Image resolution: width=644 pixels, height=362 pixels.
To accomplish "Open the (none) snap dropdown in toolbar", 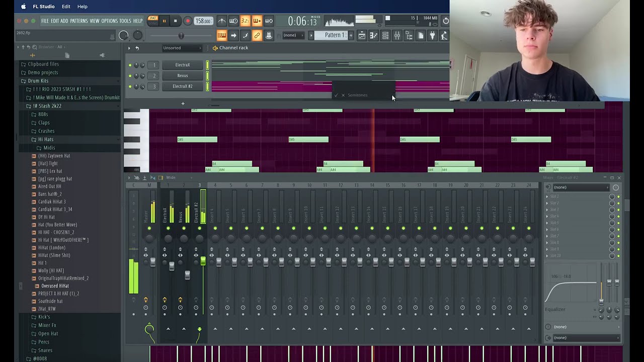I will pos(293,35).
